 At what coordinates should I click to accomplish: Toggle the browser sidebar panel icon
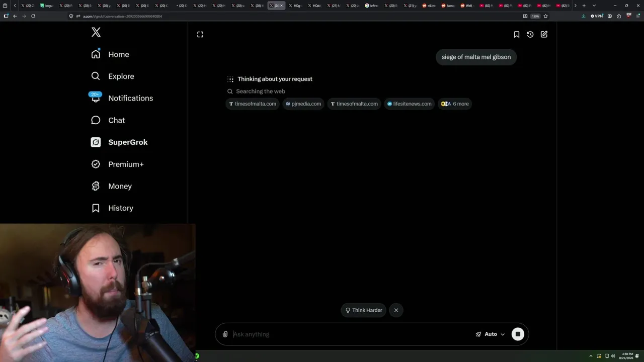coord(6,16)
